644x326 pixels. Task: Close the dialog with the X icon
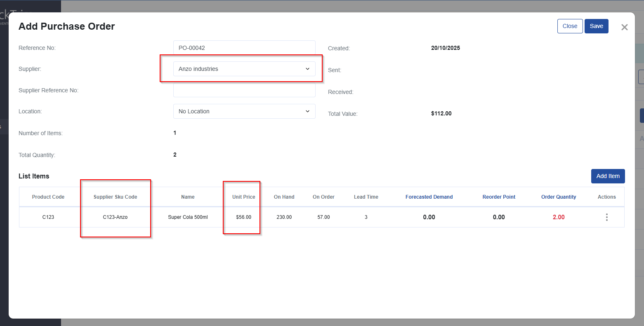[624, 27]
